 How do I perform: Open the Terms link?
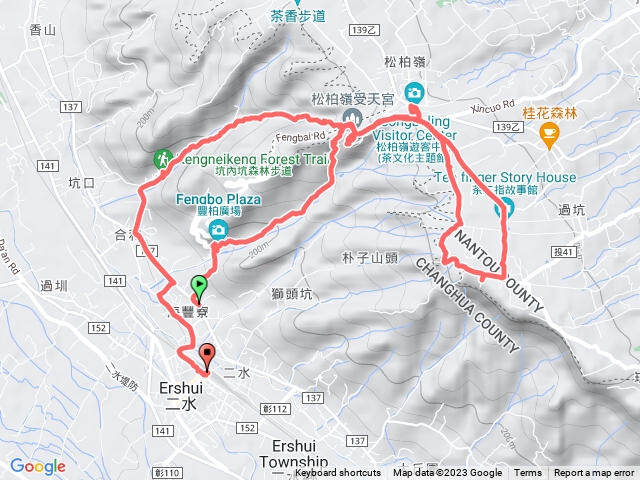coord(528,473)
